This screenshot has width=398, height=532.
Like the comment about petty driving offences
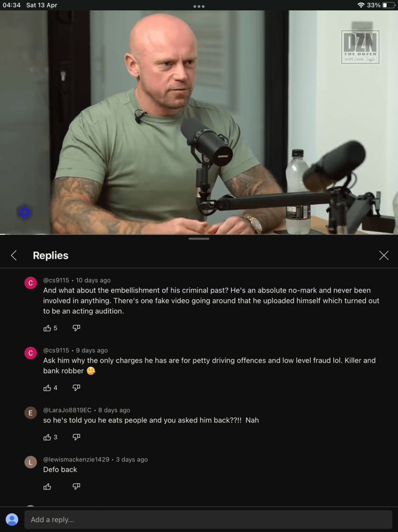point(47,388)
